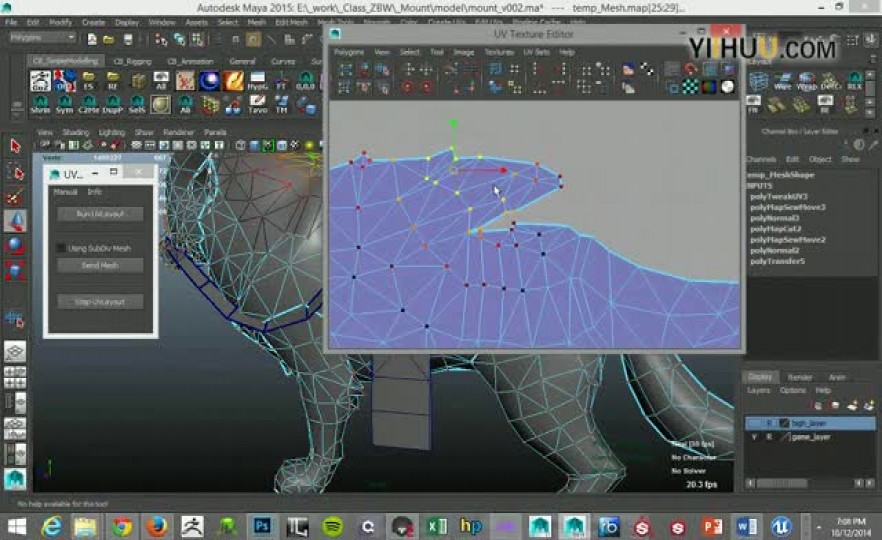Viewport: 882px width, 540px height.
Task: Activate the Move tool cone icon
Action: pyautogui.click(x=15, y=221)
